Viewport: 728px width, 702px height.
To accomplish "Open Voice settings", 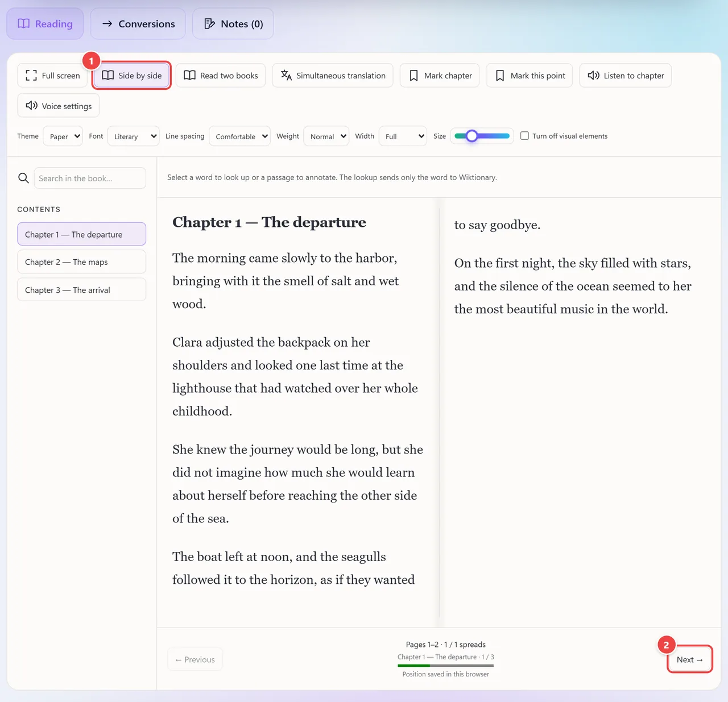I will pos(59,106).
